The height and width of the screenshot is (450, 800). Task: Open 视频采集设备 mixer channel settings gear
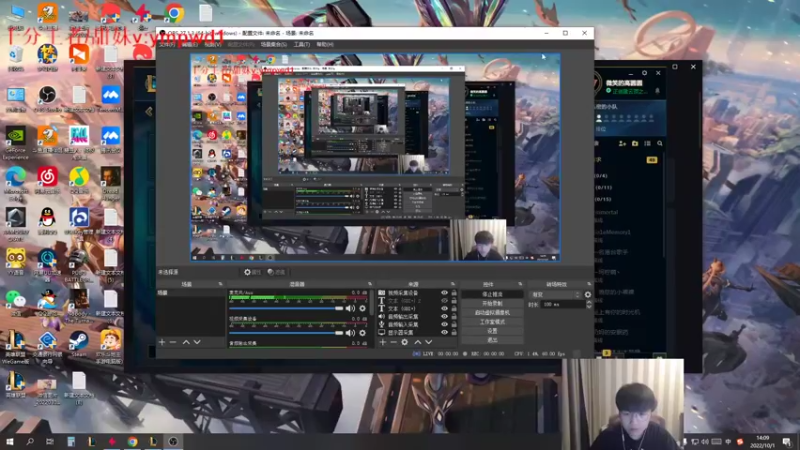362,333
